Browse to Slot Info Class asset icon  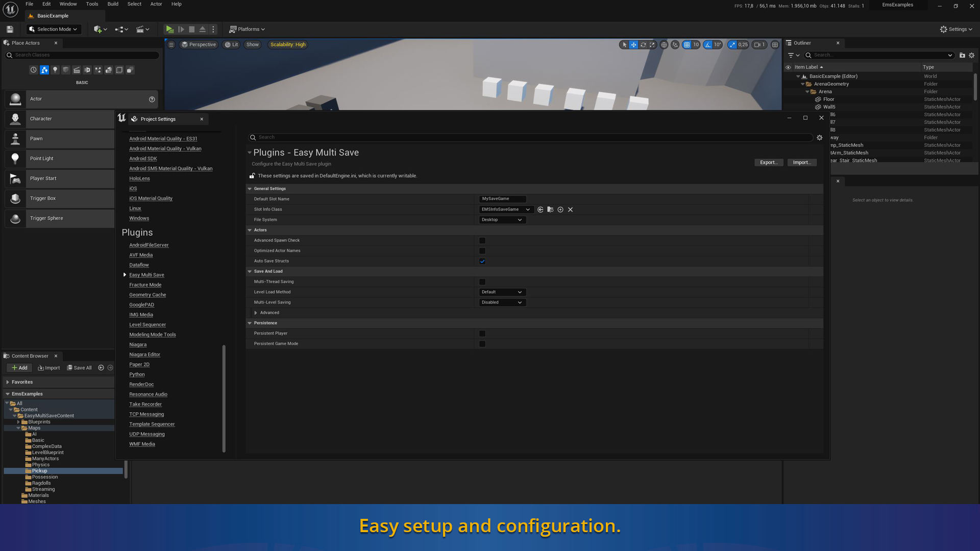tap(550, 210)
